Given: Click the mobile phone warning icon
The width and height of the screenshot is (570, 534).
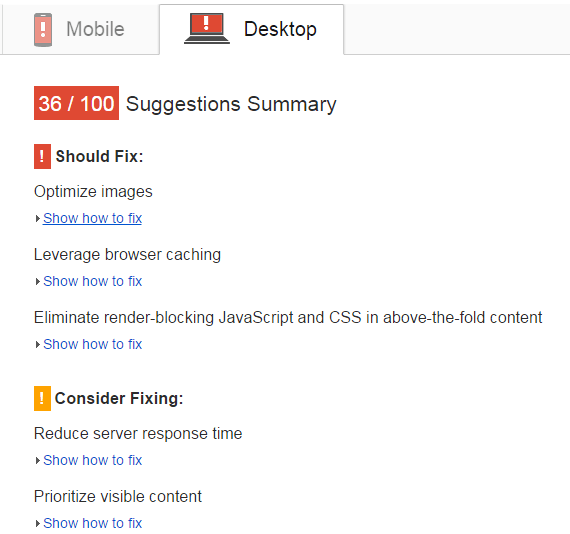Looking at the screenshot, I should pyautogui.click(x=43, y=30).
